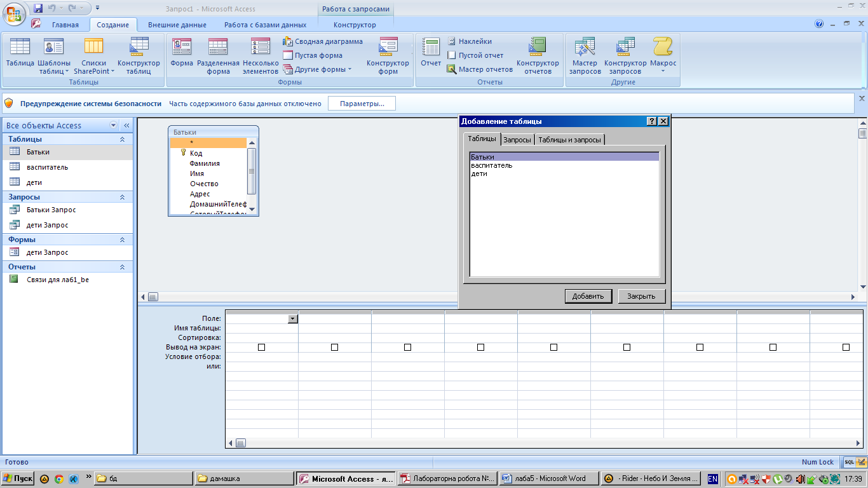Screen dimensions: 868x488
Task: Toggle fourth Вывод на экран checkbox
Action: [480, 347]
